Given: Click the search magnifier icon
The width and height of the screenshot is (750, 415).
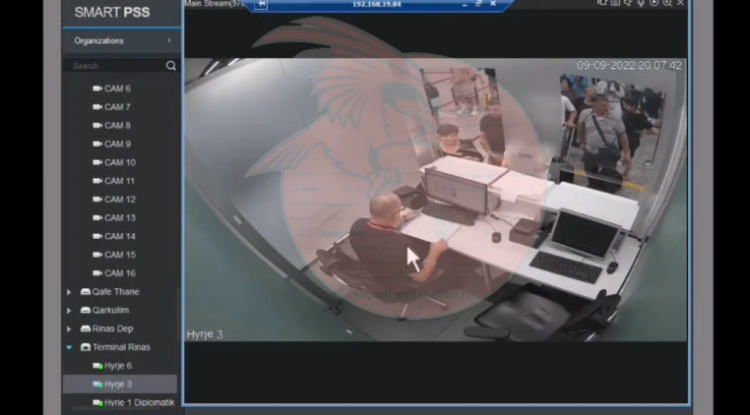Looking at the screenshot, I should click(171, 66).
